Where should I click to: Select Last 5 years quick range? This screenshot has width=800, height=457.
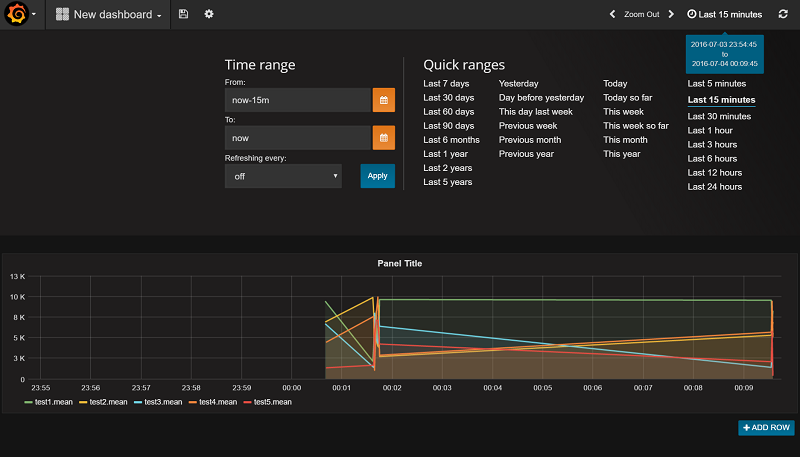pyautogui.click(x=447, y=182)
